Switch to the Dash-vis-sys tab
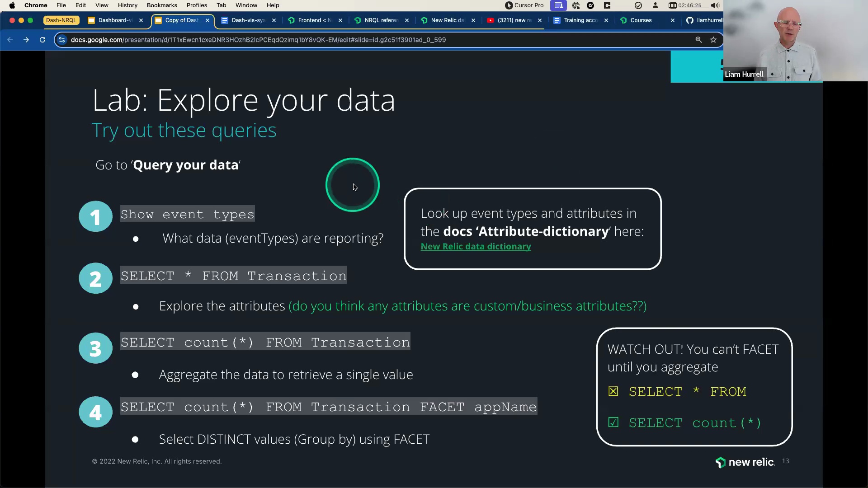The width and height of the screenshot is (868, 488). (248, 20)
